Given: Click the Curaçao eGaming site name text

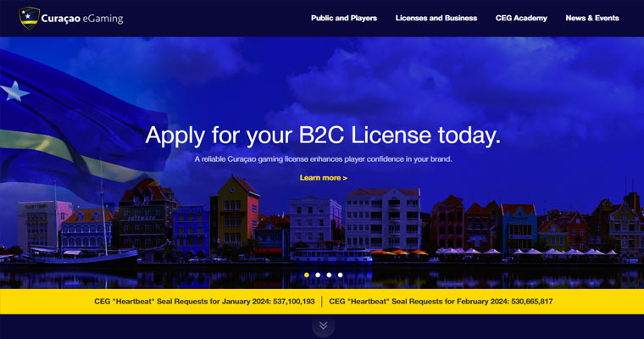Looking at the screenshot, I should pos(82,19).
